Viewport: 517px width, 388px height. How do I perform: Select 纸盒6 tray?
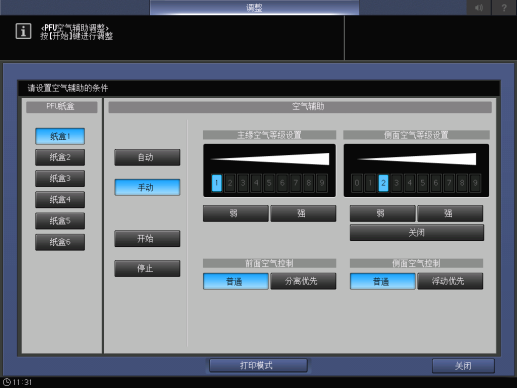point(60,242)
